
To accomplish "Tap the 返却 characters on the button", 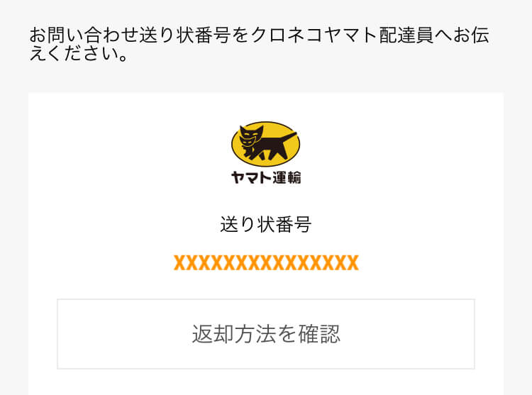I will coord(213,334).
